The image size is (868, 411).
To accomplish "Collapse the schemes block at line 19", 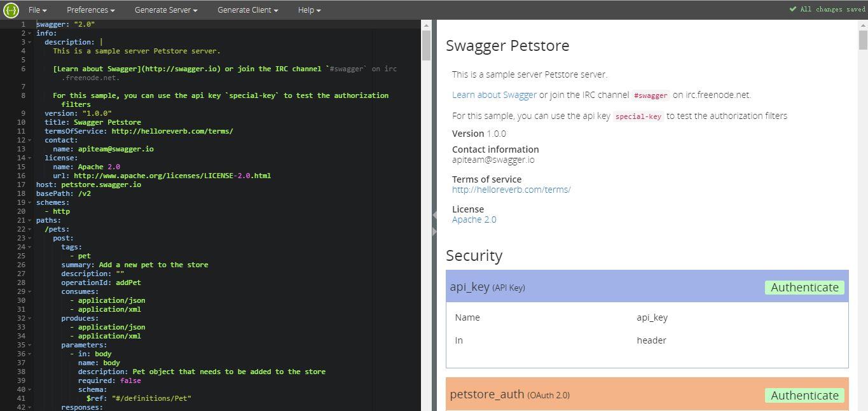I will 29,202.
